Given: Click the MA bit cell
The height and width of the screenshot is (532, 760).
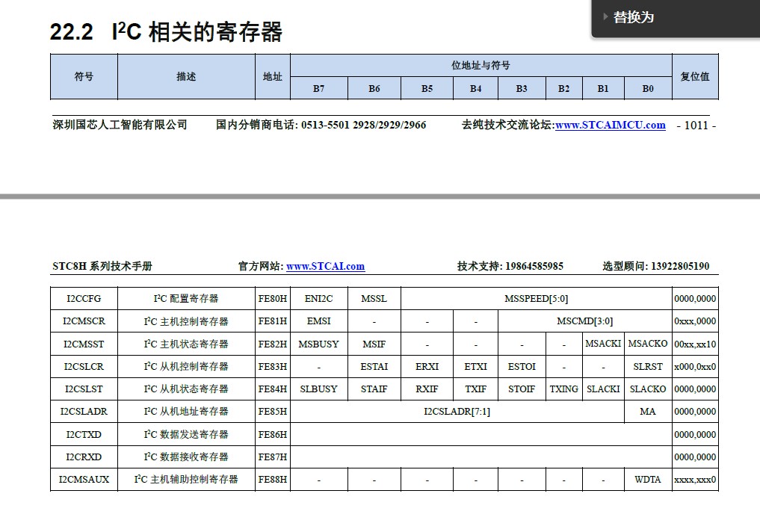Looking at the screenshot, I should [x=648, y=412].
